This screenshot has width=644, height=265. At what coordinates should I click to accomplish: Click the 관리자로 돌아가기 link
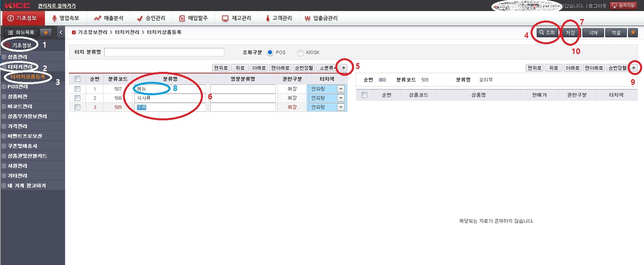point(57,6)
